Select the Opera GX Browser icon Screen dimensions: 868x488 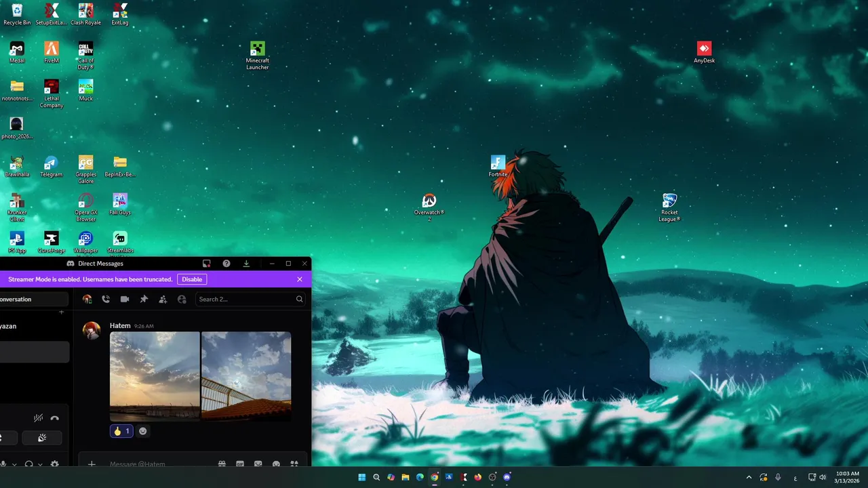[85, 207]
